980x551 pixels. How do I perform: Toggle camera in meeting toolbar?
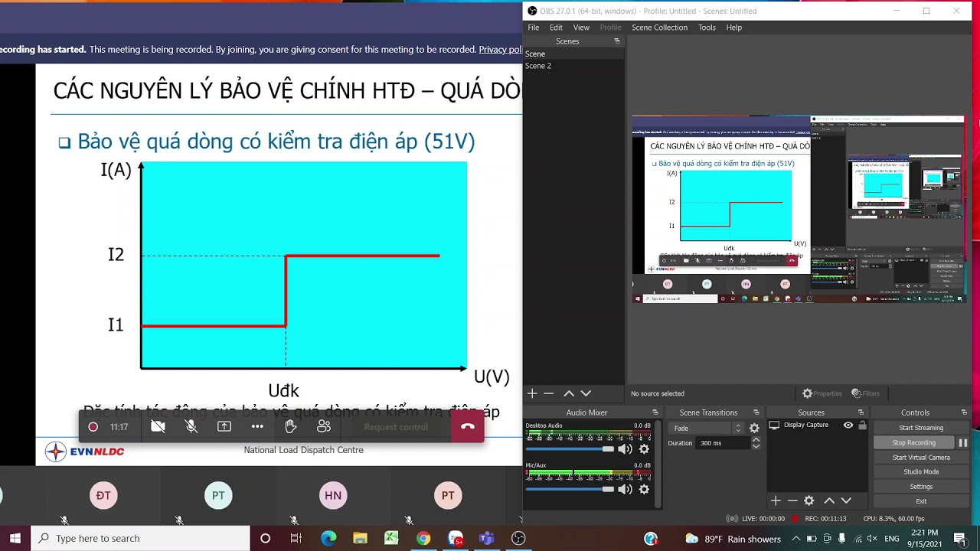click(158, 426)
